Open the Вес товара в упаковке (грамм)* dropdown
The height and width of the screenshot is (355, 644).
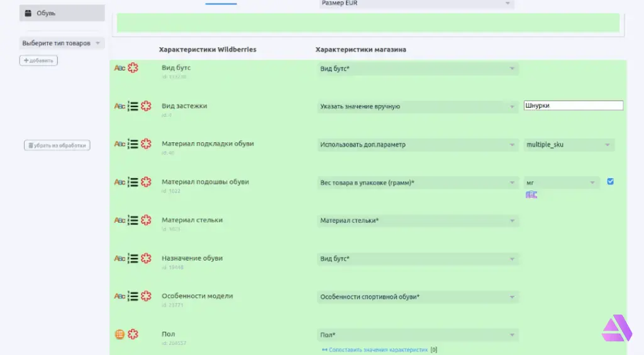tap(418, 183)
